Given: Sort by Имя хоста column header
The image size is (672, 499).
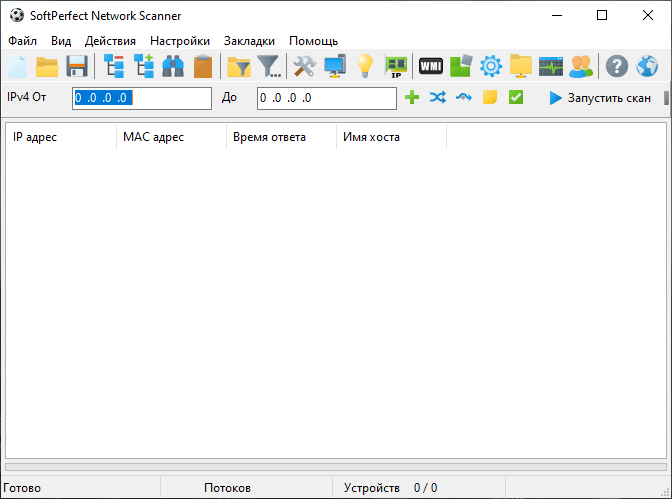Looking at the screenshot, I should [x=391, y=137].
